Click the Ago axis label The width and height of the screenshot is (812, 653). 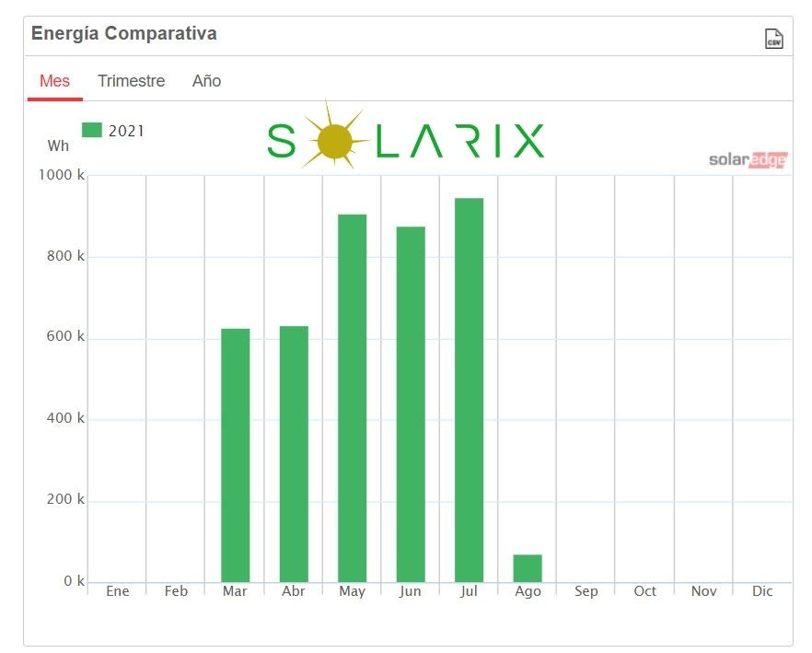coord(528,591)
